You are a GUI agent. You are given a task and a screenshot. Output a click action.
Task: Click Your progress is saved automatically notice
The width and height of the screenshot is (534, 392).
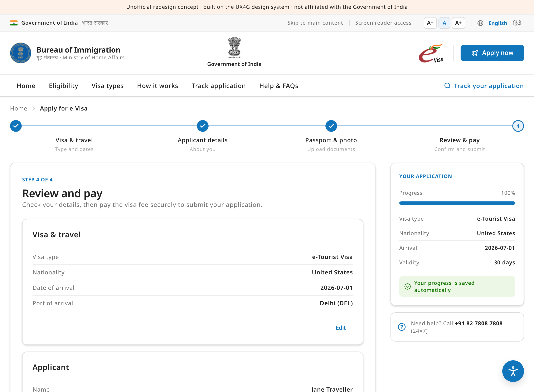click(457, 286)
